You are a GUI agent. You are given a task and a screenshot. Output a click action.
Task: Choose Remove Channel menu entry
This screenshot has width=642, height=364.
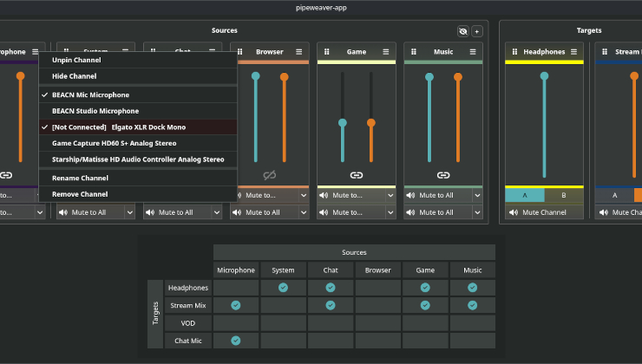coord(138,194)
